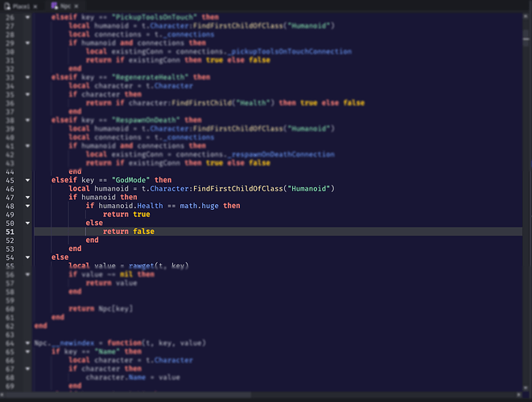Click line number 48 in the gutter
The image size is (532, 402).
point(10,206)
